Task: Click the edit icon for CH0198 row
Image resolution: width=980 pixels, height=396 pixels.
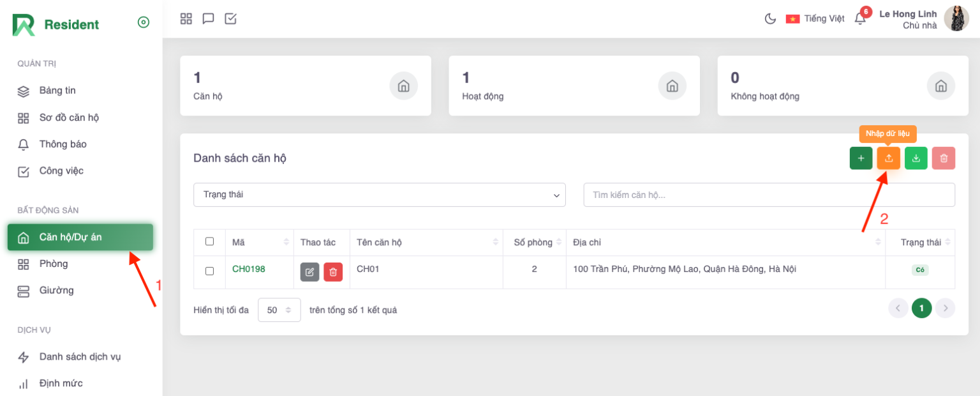Action: [x=309, y=272]
